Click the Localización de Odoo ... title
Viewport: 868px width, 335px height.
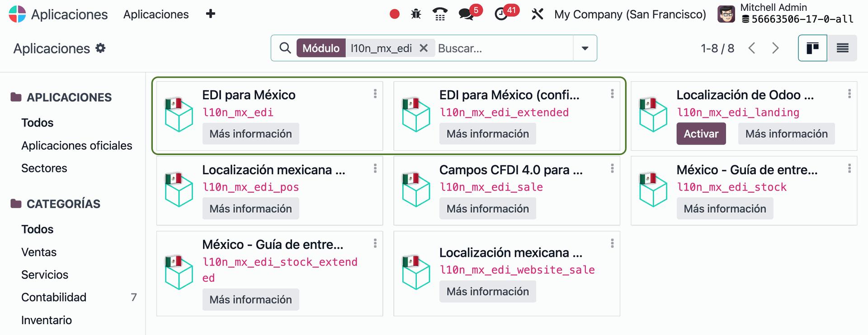tap(745, 95)
